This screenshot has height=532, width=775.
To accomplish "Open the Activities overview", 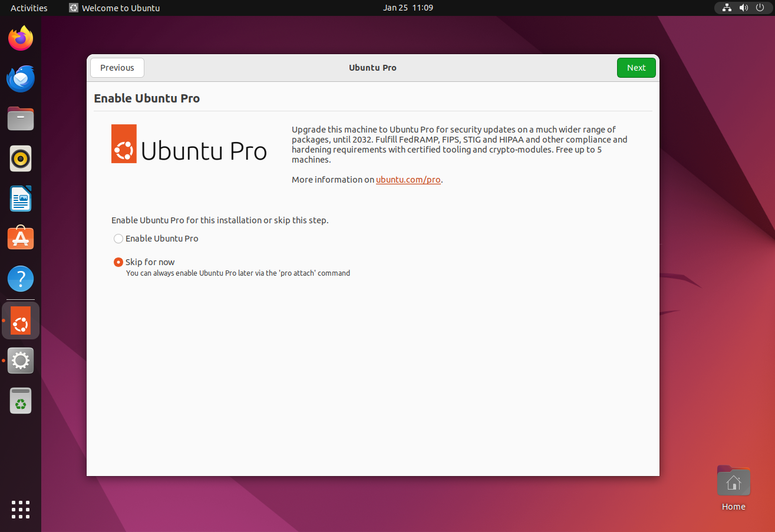I will (29, 8).
